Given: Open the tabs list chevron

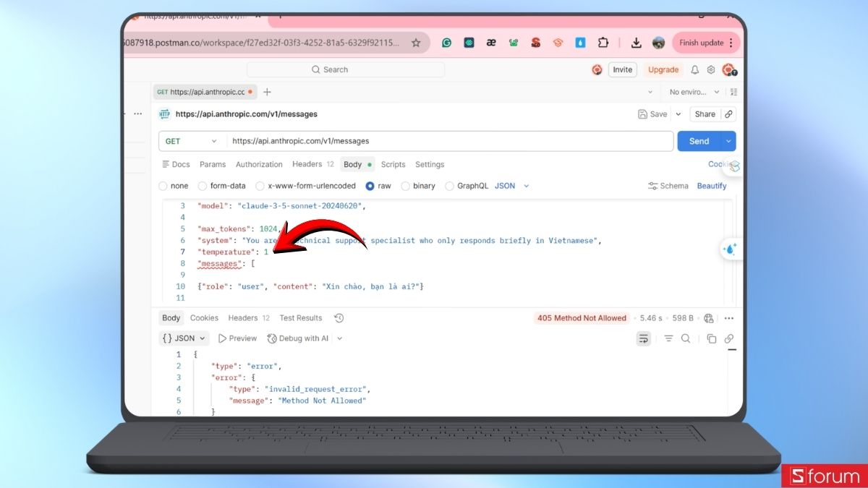Looking at the screenshot, I should [650, 92].
